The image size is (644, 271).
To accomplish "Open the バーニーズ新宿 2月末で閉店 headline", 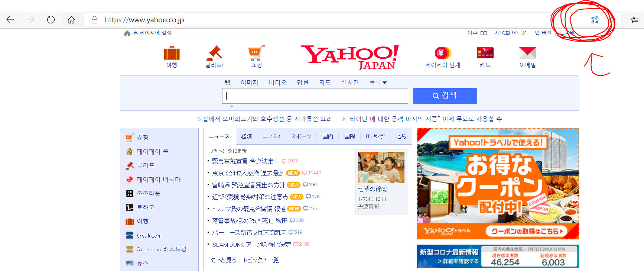I will point(249,233).
